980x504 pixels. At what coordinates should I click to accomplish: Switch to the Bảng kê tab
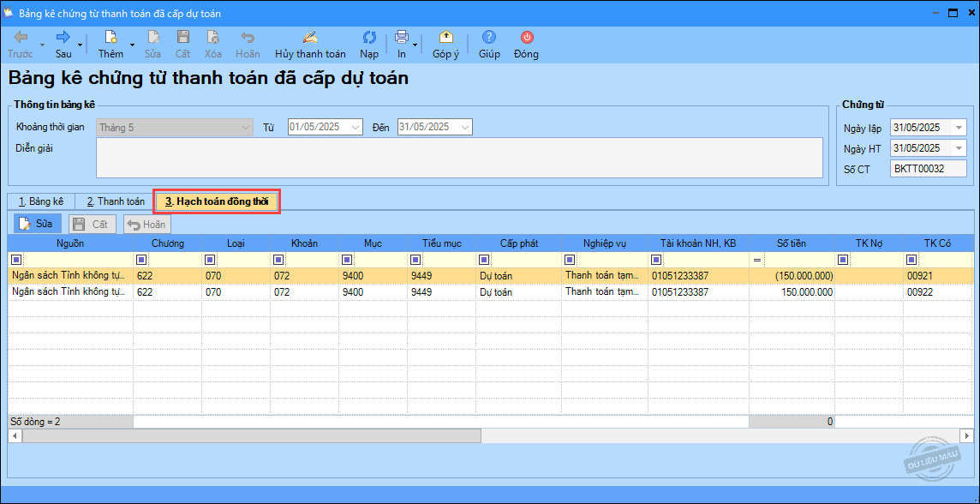(41, 201)
